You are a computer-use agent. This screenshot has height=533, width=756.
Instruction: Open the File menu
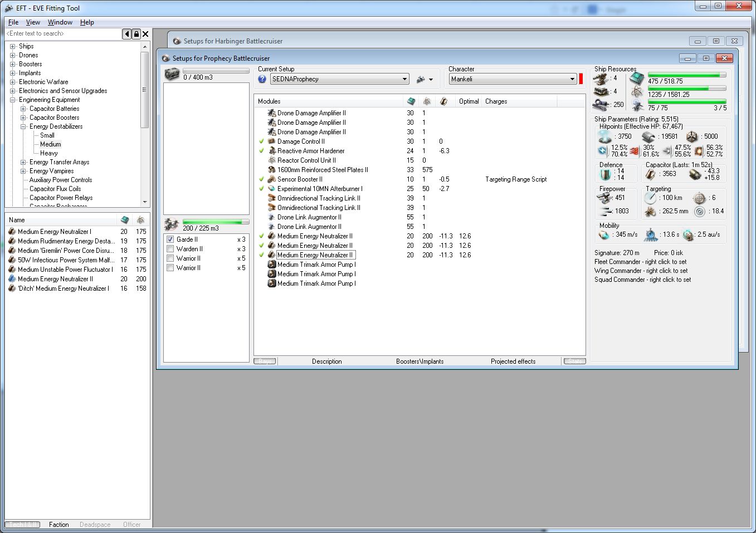[x=13, y=22]
